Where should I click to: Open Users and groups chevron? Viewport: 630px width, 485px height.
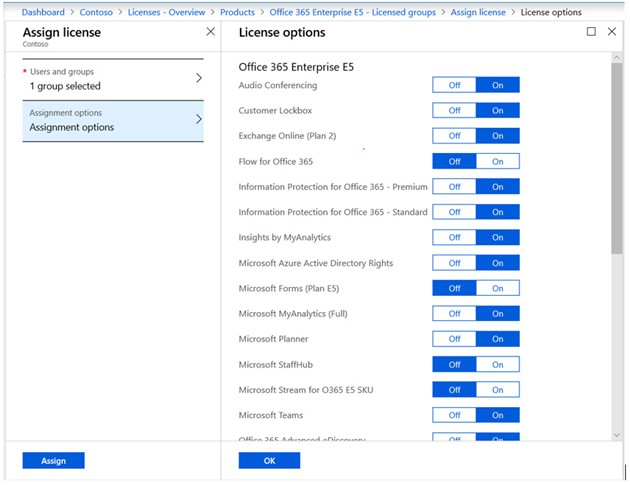pyautogui.click(x=198, y=78)
